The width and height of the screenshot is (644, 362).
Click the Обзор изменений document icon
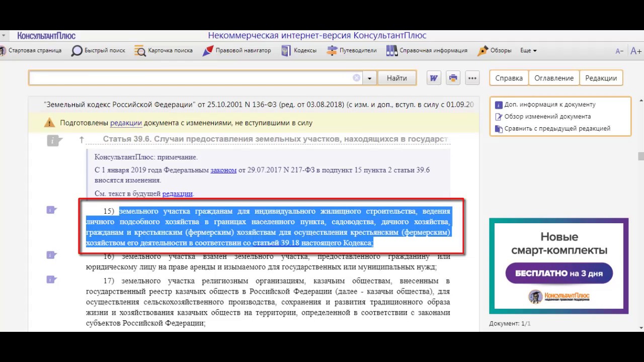[499, 117]
